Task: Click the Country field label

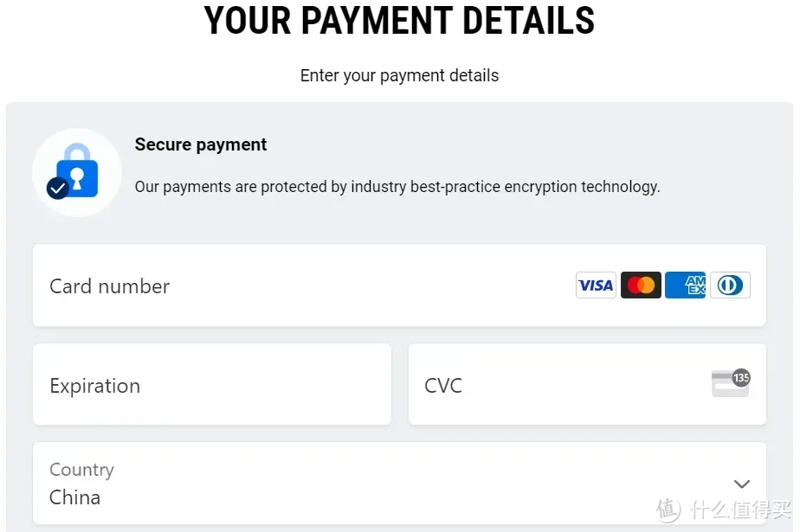Action: click(x=81, y=470)
